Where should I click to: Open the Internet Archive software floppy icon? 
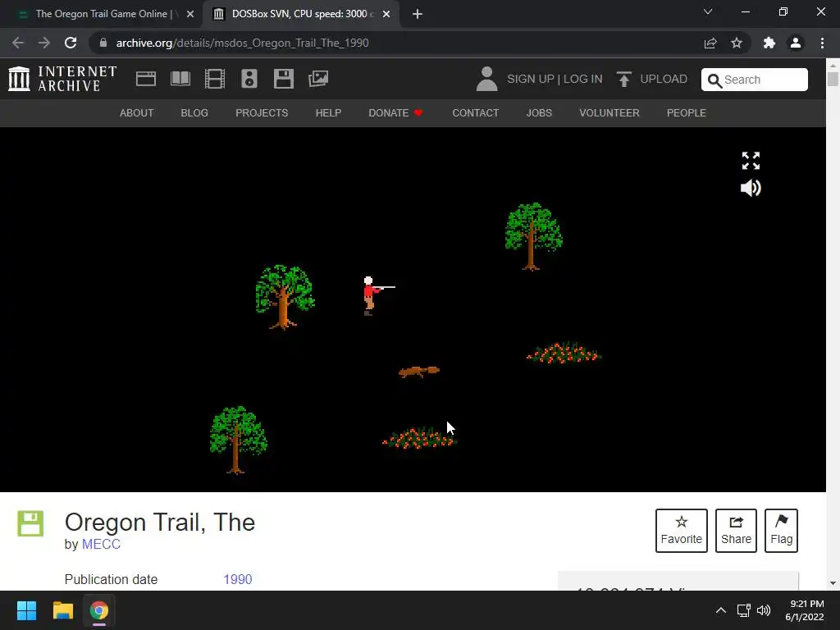point(283,79)
